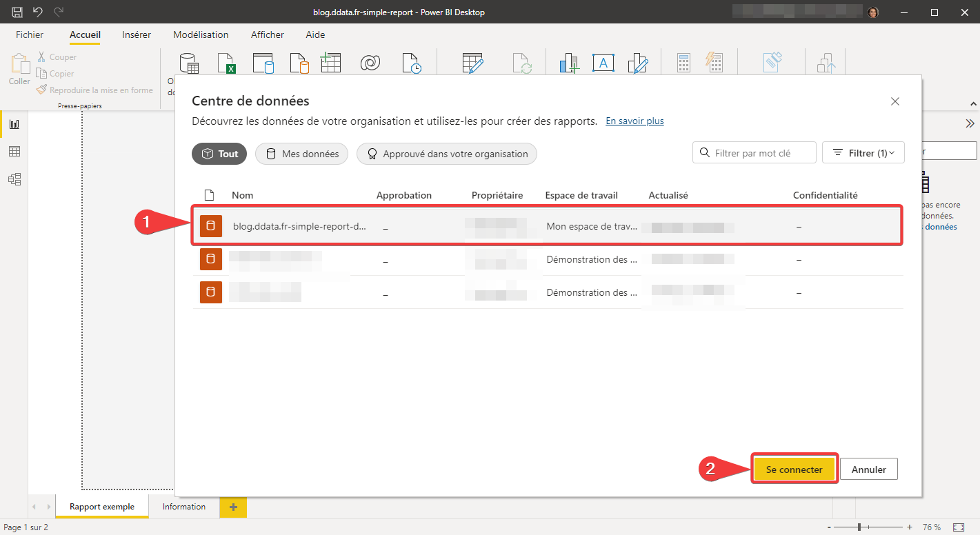Click the Redo arrow in title bar
Screen dimensions: 980x535
[x=59, y=12]
